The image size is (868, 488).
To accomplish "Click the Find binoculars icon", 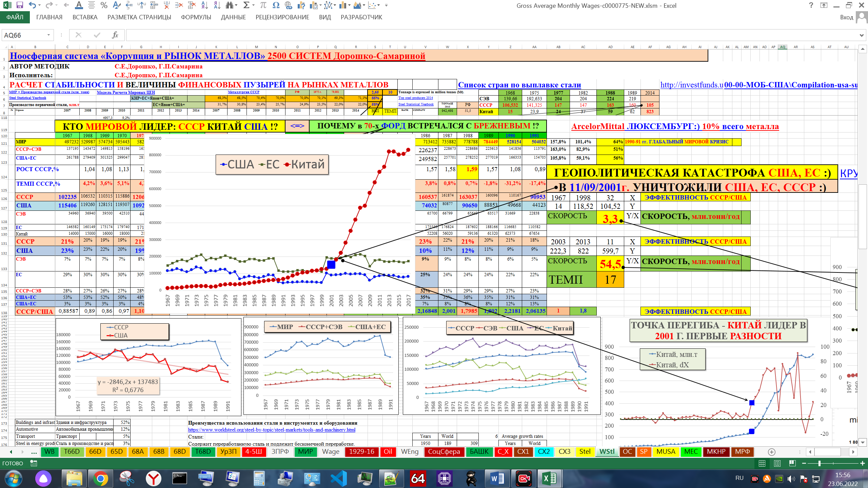I will point(230,5).
